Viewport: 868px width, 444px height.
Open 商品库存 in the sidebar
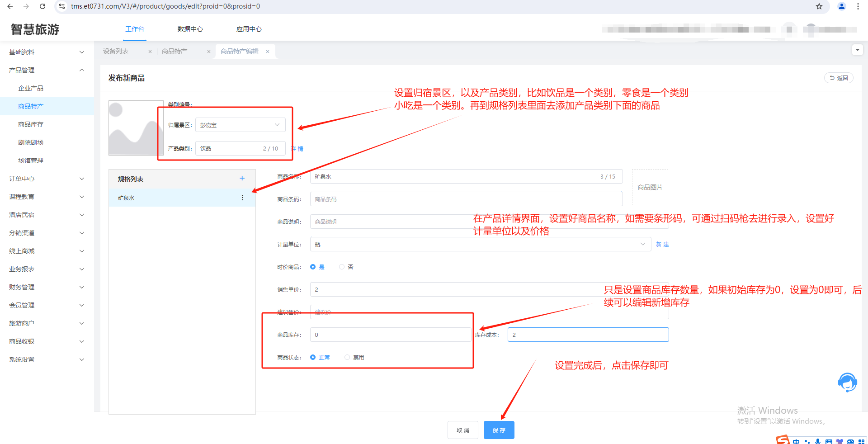(x=31, y=124)
